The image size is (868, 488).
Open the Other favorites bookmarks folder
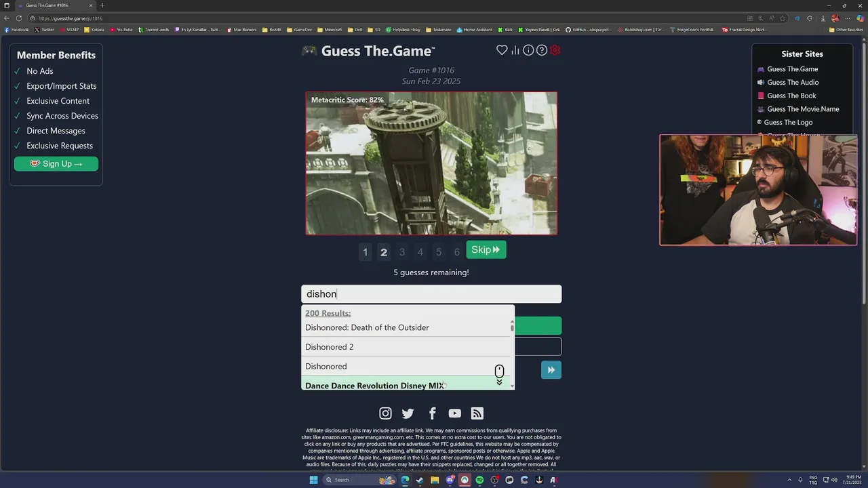pos(846,30)
